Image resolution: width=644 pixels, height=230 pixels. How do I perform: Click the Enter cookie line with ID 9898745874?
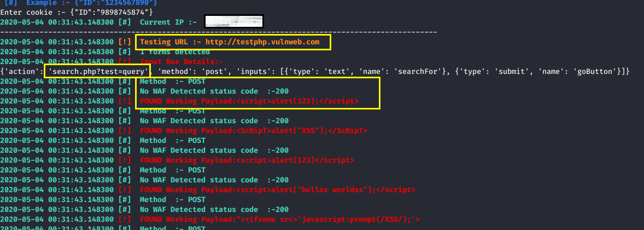click(x=77, y=13)
